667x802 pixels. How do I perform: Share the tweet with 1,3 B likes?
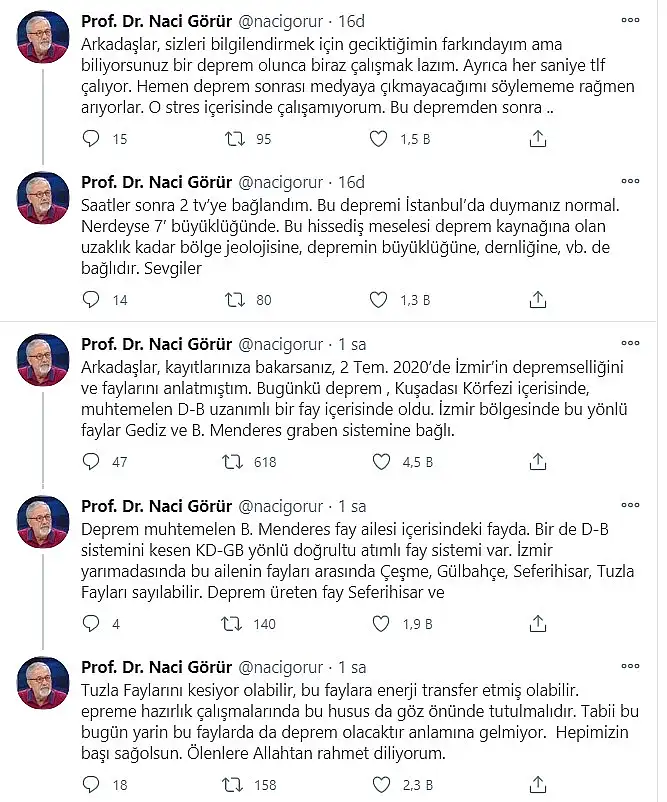point(538,299)
